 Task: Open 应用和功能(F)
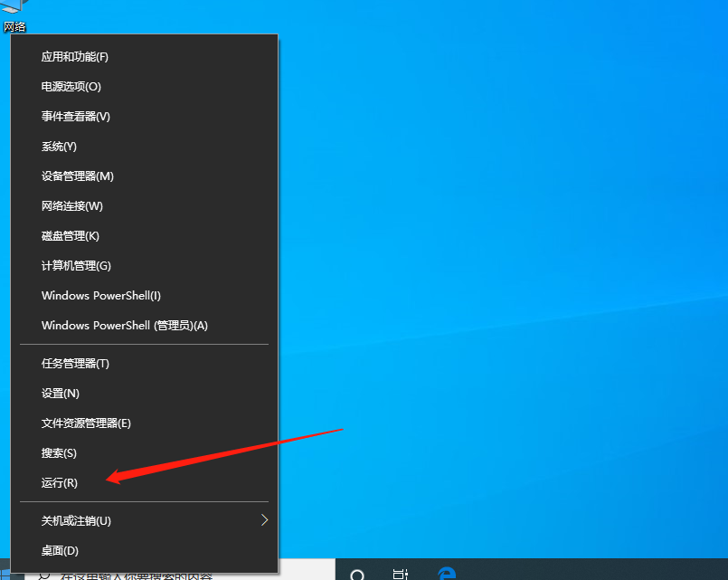coord(75,57)
